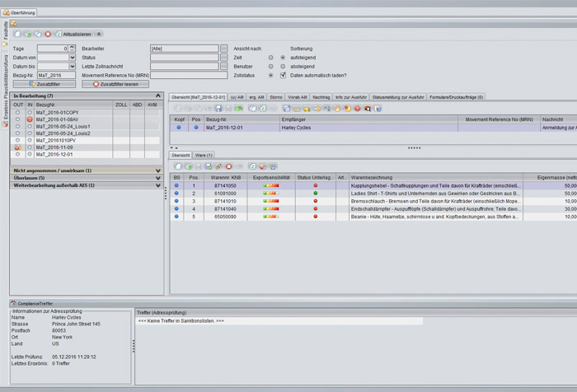Click the Bezug-Nr. input field
This screenshot has width=577, height=392.
coord(56,76)
